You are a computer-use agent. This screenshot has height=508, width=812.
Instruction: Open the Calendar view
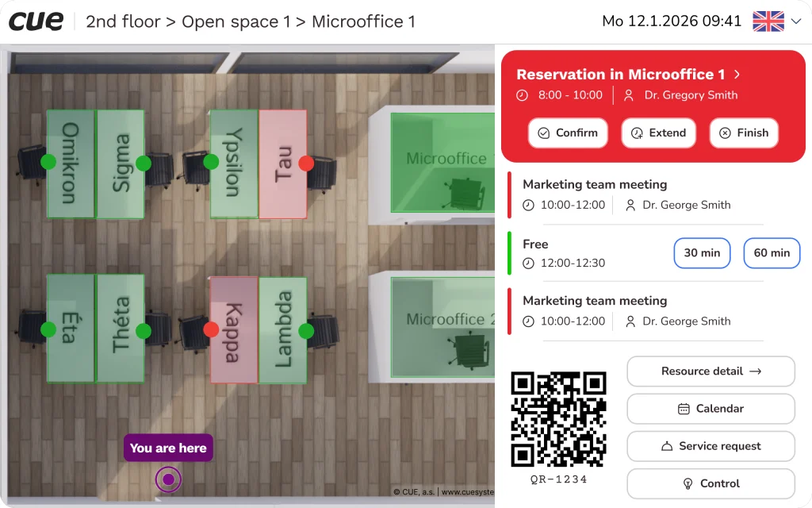710,409
